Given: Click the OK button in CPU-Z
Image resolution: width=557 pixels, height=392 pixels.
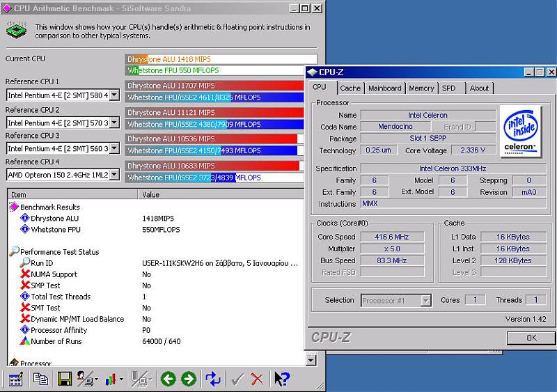Looking at the screenshot, I should click(x=531, y=338).
